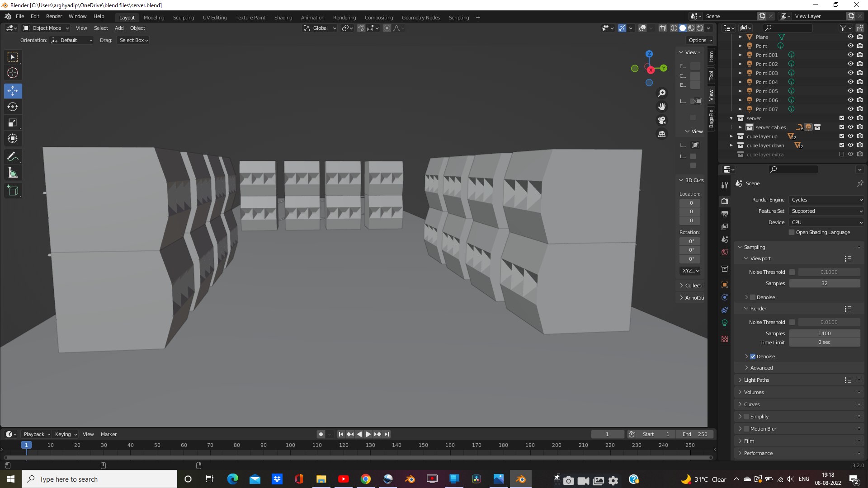Viewport: 868px width, 488px height.
Task: Open the Feature Set dropdown
Action: [827, 211]
